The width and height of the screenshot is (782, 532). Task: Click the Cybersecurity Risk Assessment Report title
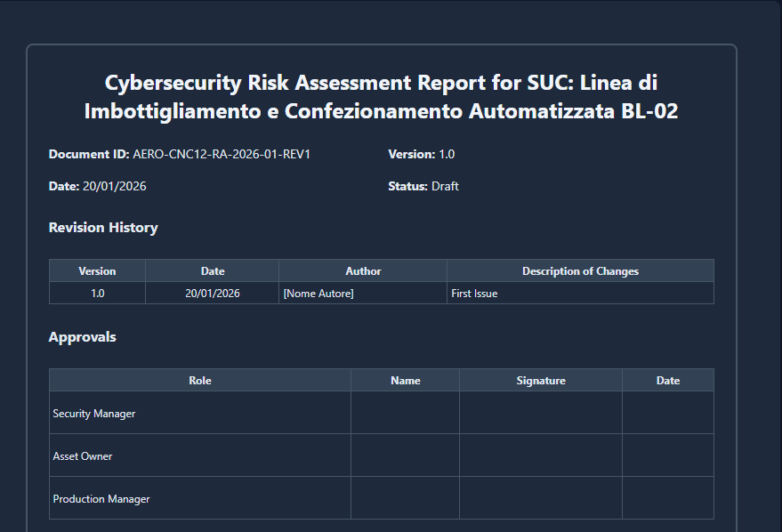[x=381, y=97]
